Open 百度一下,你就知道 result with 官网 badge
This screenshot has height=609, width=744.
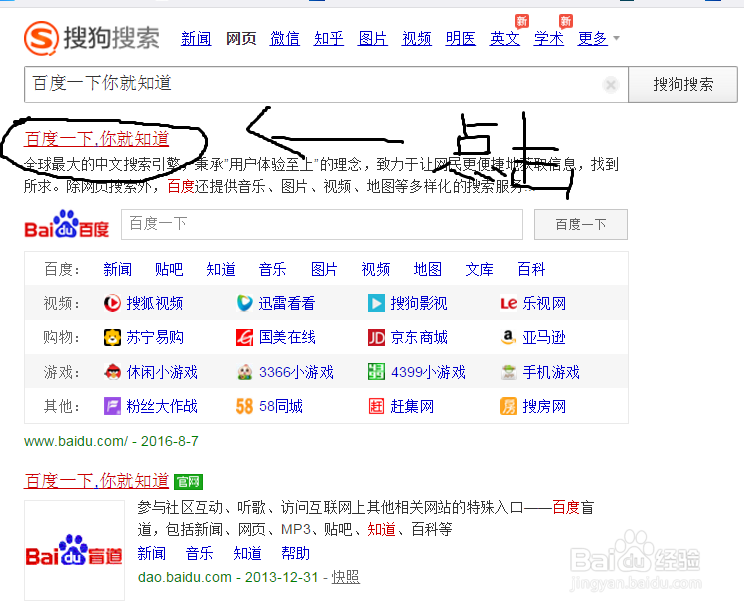click(x=96, y=481)
